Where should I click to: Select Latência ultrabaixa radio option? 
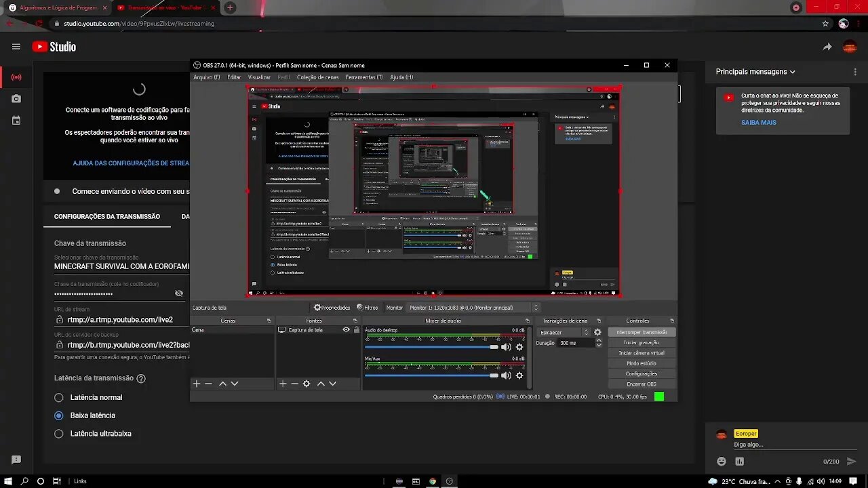coord(58,433)
